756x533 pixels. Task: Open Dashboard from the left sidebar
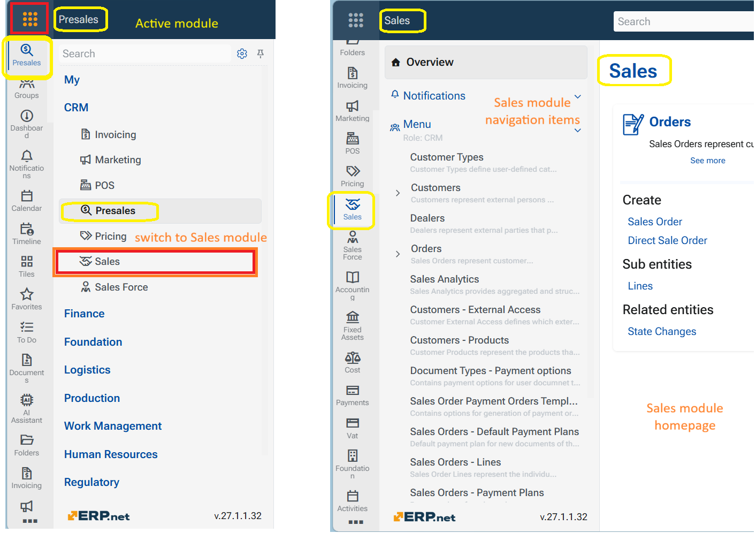click(27, 124)
